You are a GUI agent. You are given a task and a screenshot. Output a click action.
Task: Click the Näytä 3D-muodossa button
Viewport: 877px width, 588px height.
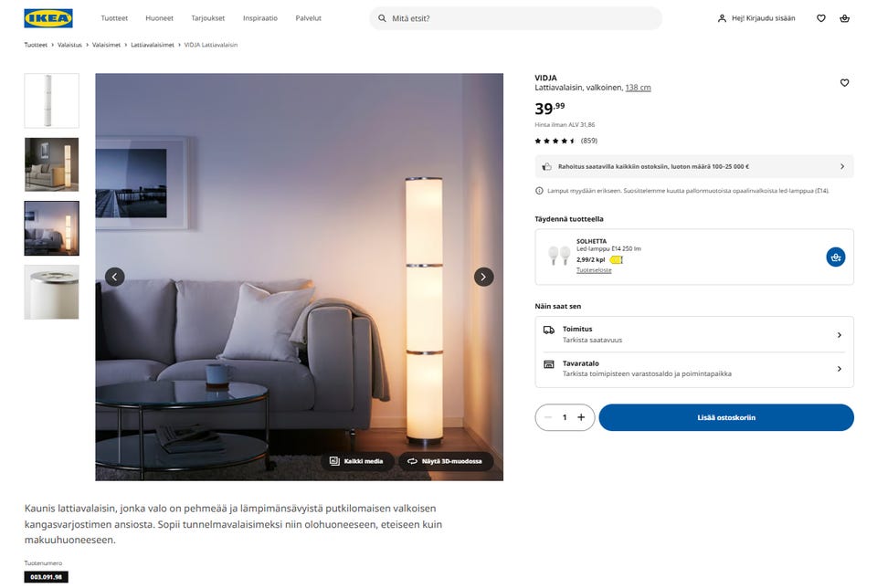click(446, 461)
